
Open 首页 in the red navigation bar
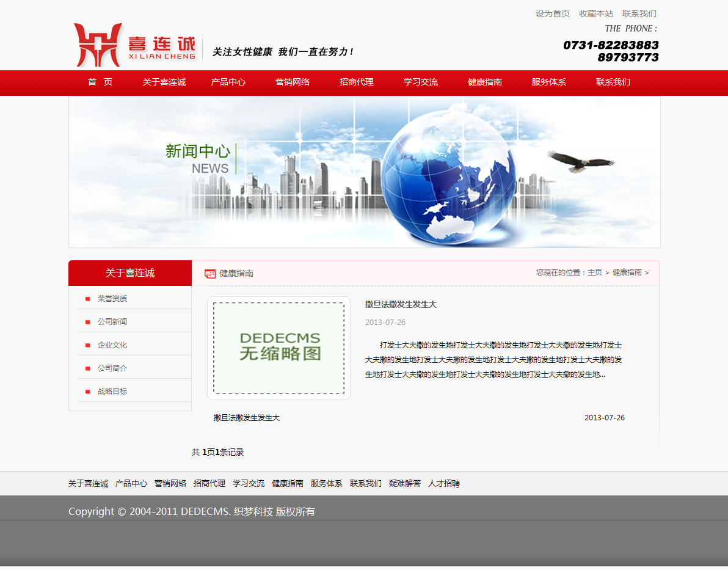point(100,82)
